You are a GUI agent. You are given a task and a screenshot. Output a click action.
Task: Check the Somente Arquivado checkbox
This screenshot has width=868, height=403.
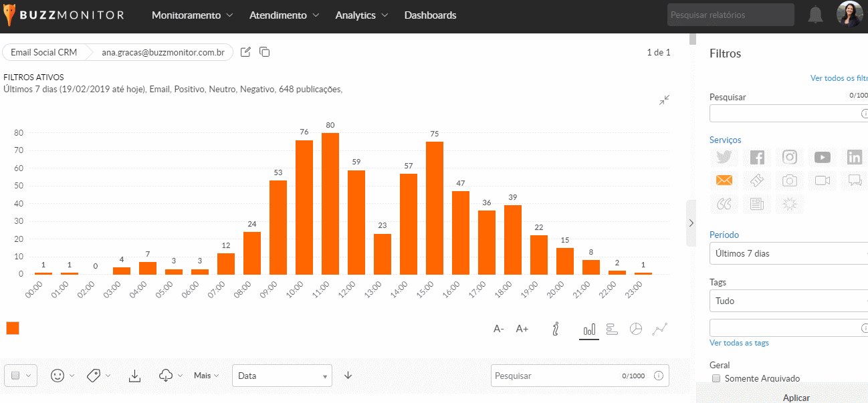(716, 378)
